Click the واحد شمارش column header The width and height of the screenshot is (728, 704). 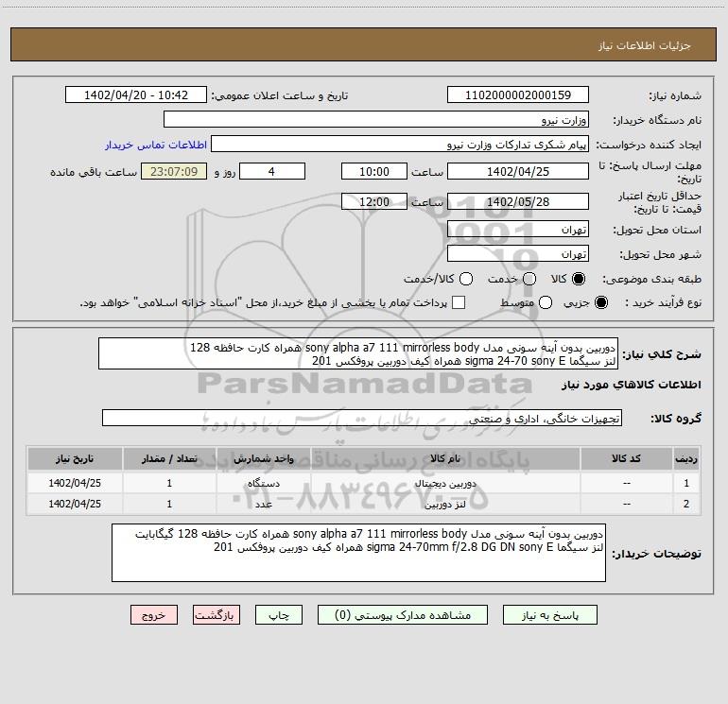click(x=263, y=459)
